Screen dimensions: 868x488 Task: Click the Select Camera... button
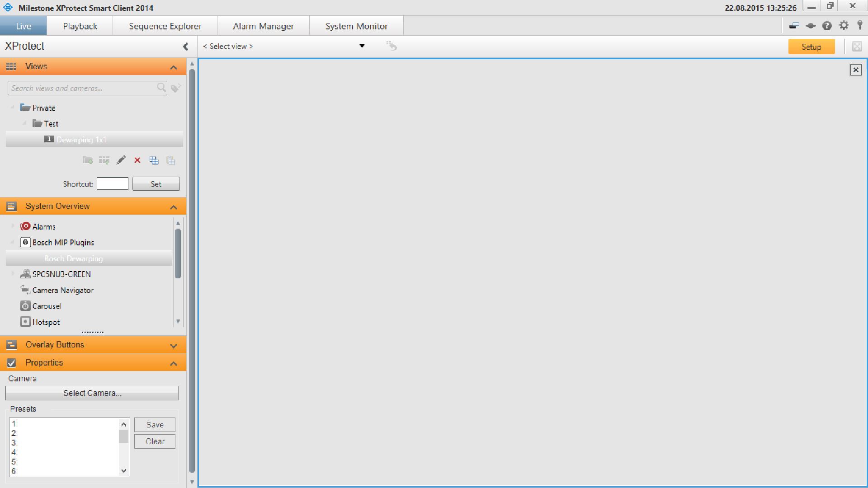tap(92, 393)
